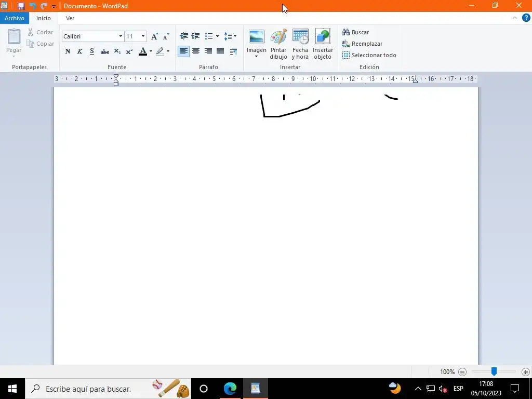Center align the text

(196, 51)
